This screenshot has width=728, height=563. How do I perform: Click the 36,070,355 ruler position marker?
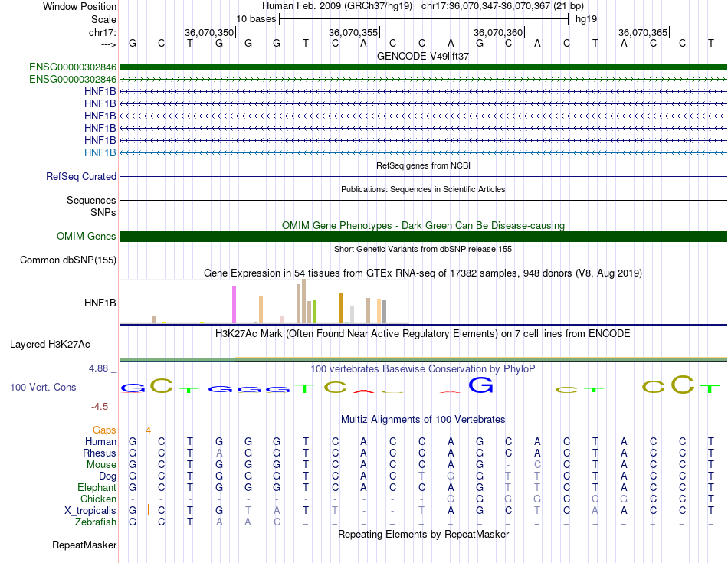pyautogui.click(x=353, y=32)
